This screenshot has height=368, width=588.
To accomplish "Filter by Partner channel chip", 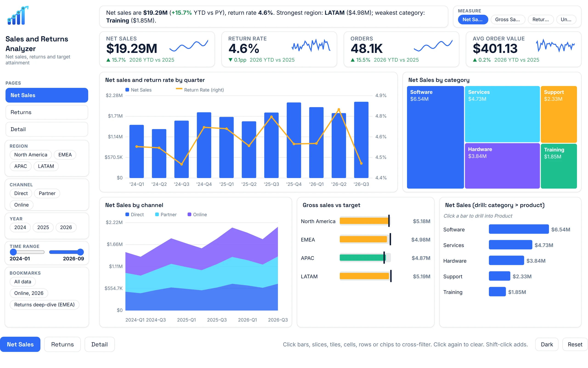I will point(47,193).
